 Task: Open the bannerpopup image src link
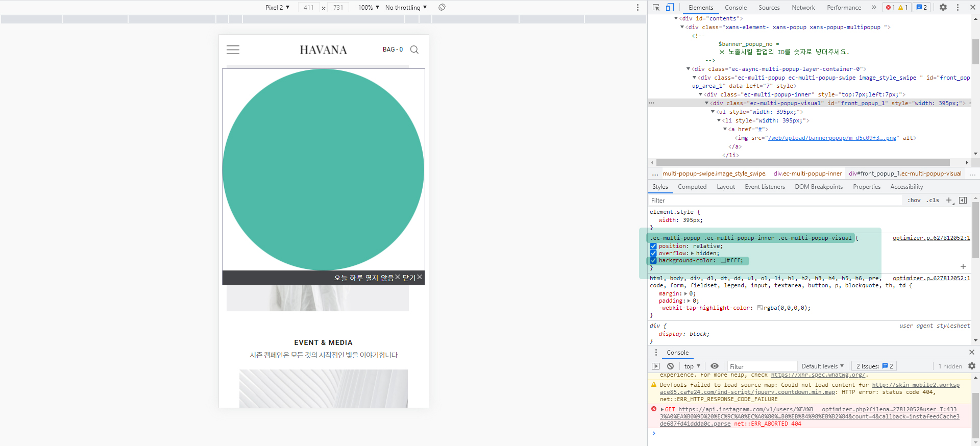[832, 138]
